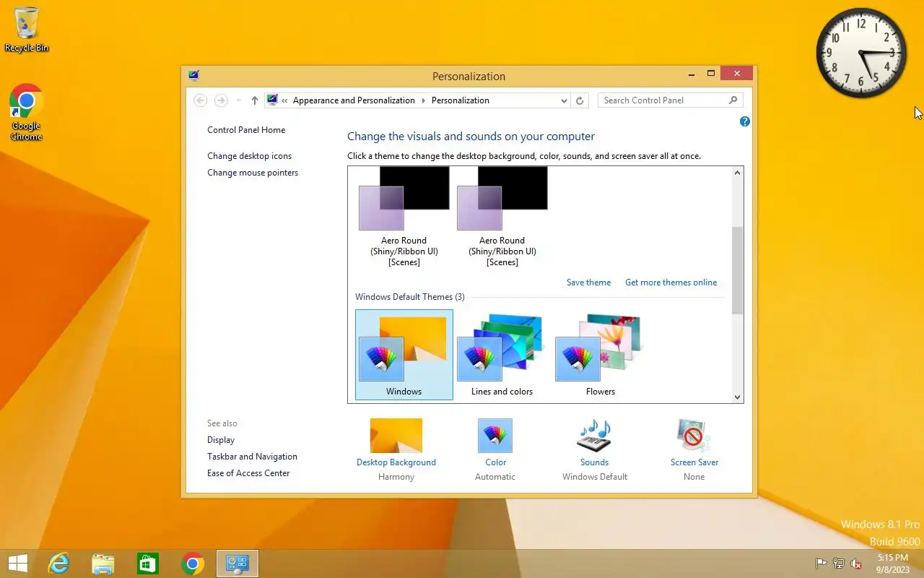Click the search magnifier icon
Viewport: 924px width, 578px height.
[733, 100]
